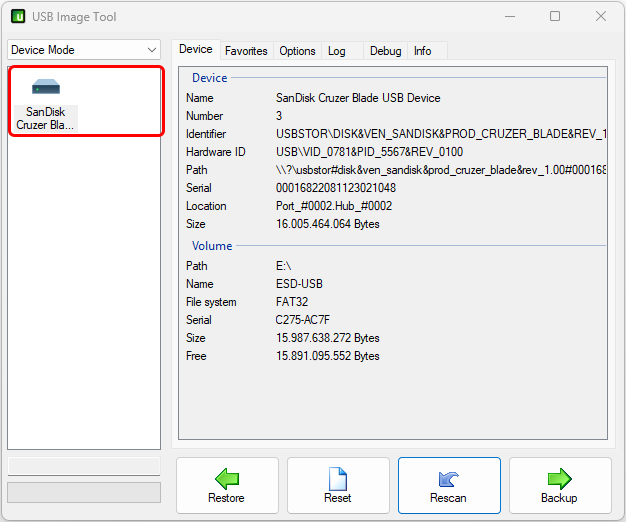This screenshot has width=626, height=522.
Task: Click device Serial '00016822081123021048'
Action: click(x=336, y=188)
